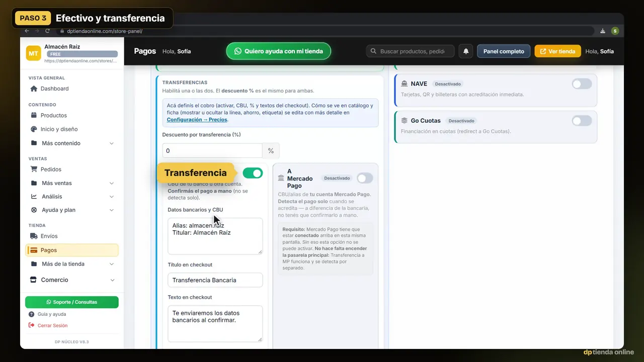Click the Pagos credit card icon
This screenshot has width=644, height=362.
pos(34,250)
